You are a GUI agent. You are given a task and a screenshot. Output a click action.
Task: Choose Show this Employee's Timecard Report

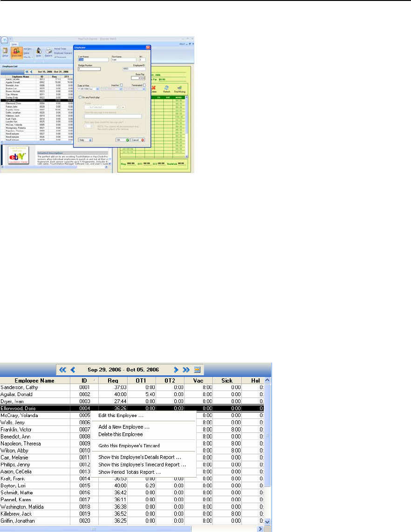click(142, 465)
